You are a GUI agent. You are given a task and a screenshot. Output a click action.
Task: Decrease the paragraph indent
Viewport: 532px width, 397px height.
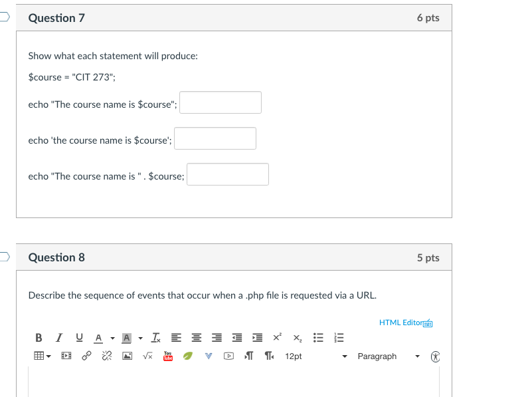[237, 338]
